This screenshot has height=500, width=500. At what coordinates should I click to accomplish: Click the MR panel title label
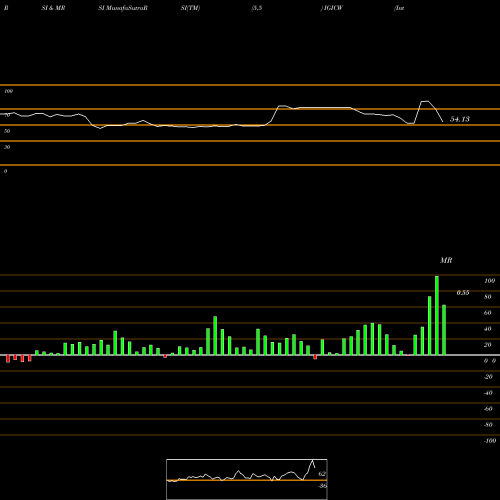[446, 260]
